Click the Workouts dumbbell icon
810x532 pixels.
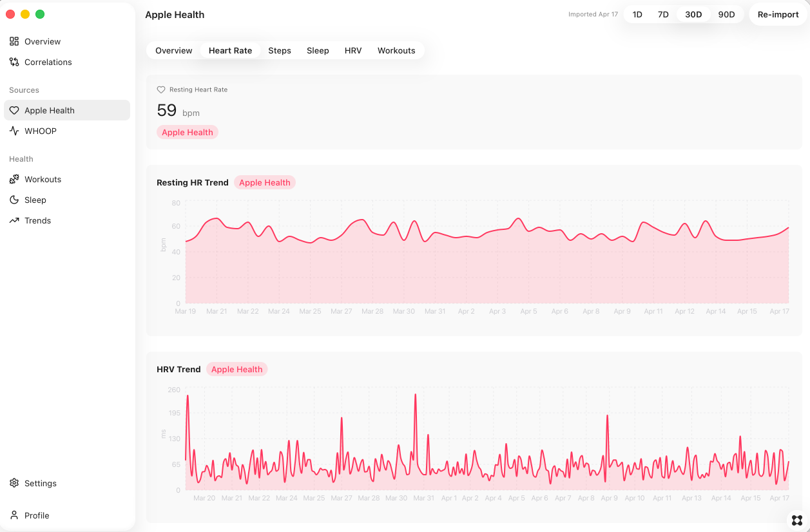point(14,180)
